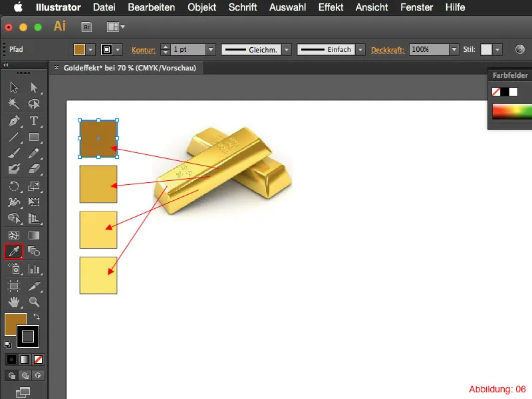Open stroke color dropdown in control bar

pos(118,50)
